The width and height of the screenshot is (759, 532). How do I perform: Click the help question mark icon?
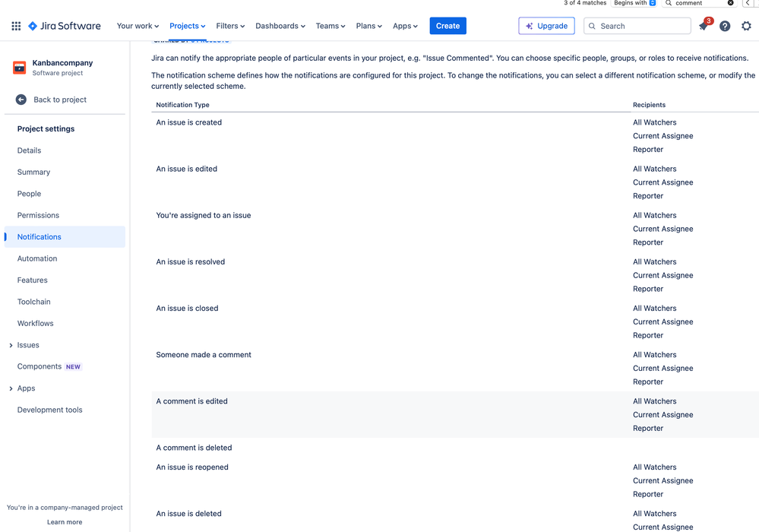click(724, 25)
